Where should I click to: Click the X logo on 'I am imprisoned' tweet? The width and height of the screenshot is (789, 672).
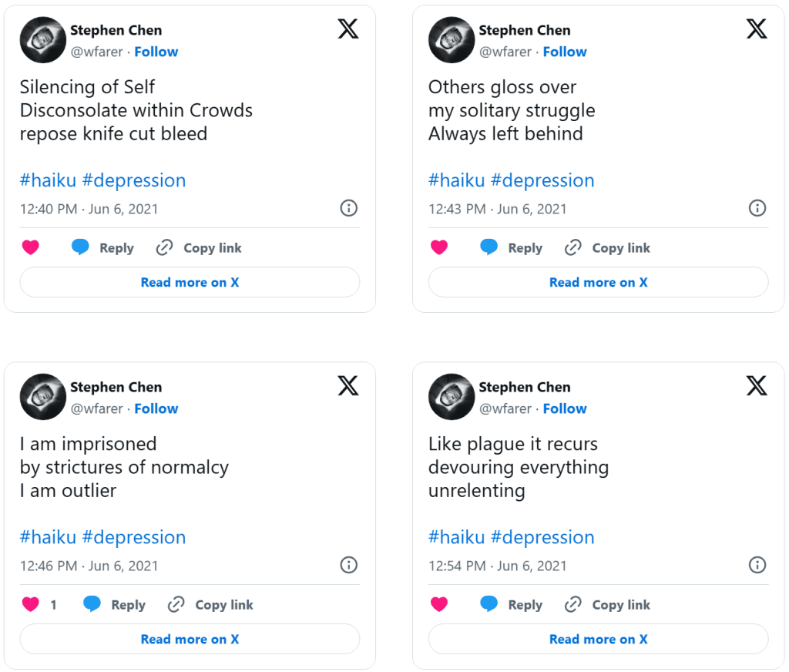point(348,386)
